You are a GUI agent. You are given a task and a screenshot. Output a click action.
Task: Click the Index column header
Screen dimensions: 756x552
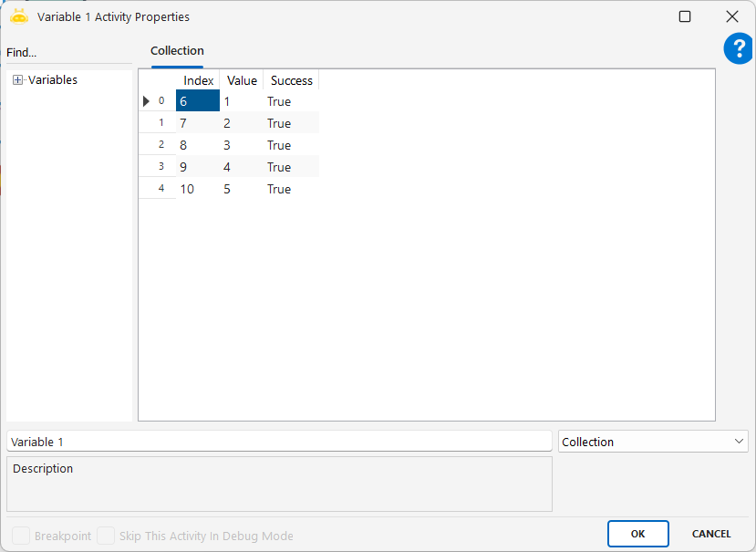point(198,81)
